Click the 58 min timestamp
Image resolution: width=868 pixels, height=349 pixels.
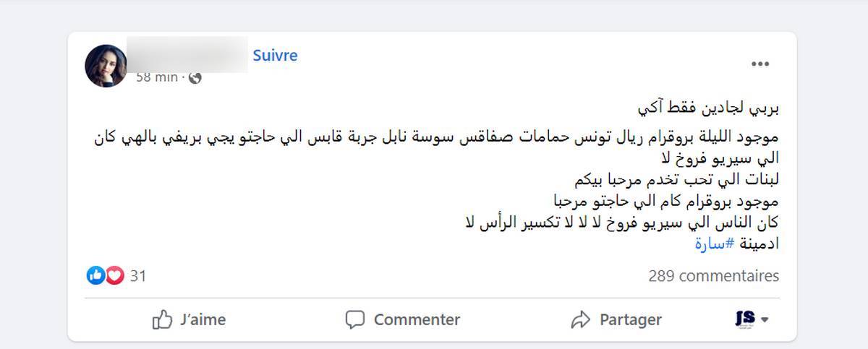click(x=156, y=77)
